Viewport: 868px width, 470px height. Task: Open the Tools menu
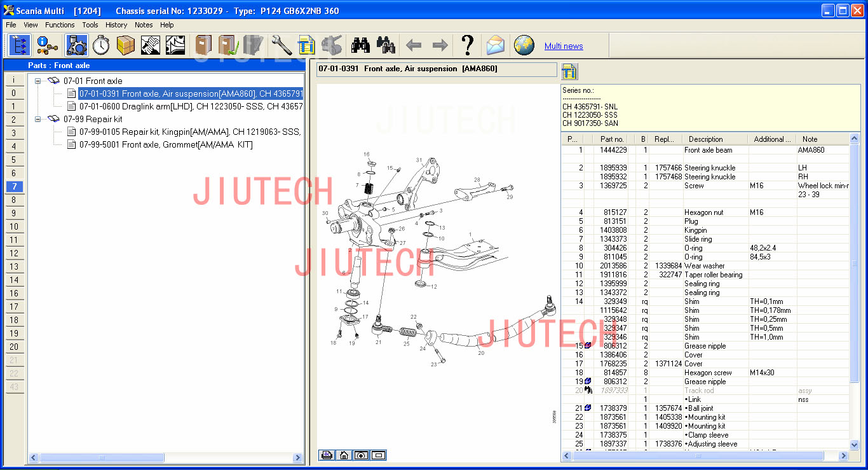click(90, 25)
